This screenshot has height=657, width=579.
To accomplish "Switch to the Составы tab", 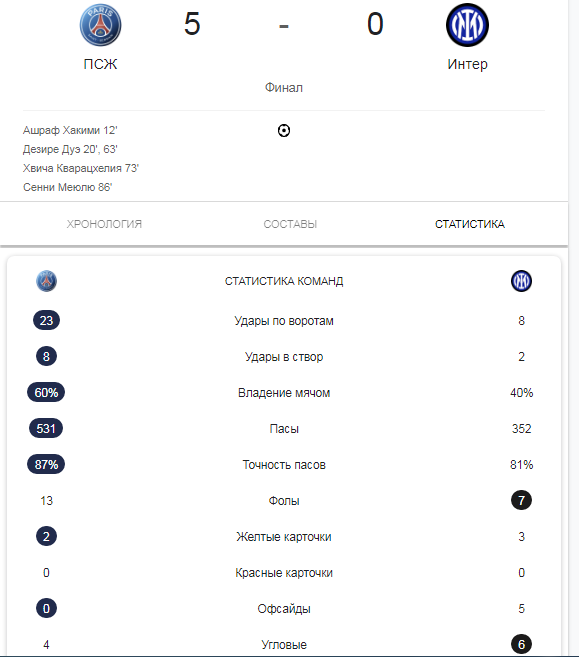I will [290, 224].
